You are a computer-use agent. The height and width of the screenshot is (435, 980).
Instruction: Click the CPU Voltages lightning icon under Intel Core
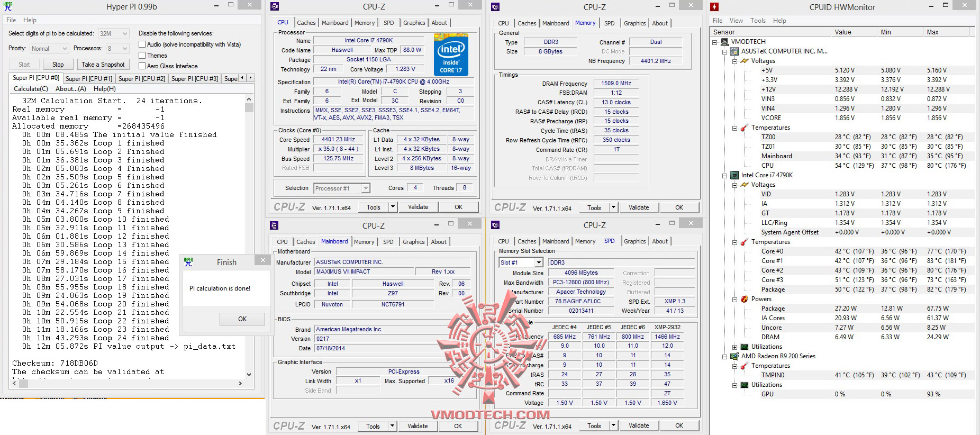pos(745,185)
